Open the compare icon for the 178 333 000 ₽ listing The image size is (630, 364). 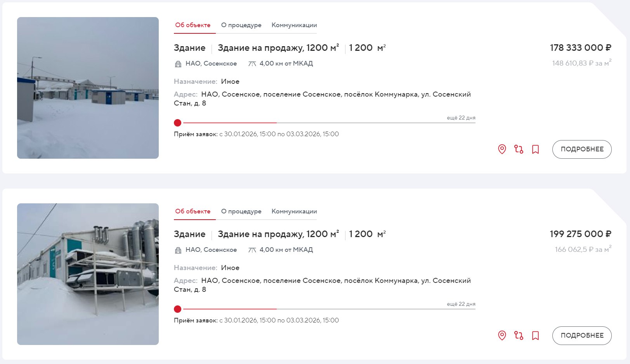[519, 149]
